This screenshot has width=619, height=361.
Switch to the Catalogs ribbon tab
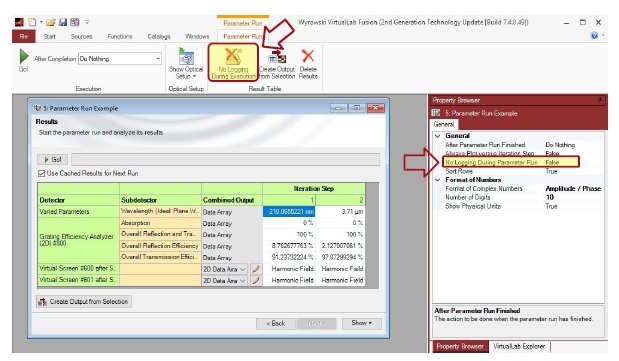(159, 36)
